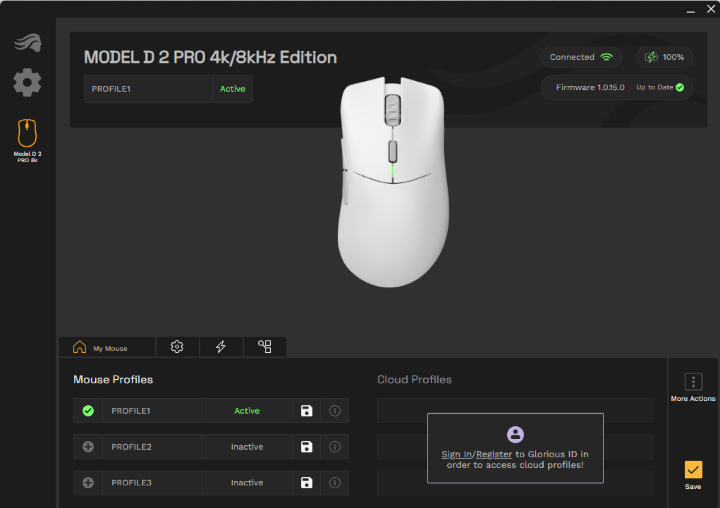Show info for PROFILE2

click(x=335, y=446)
